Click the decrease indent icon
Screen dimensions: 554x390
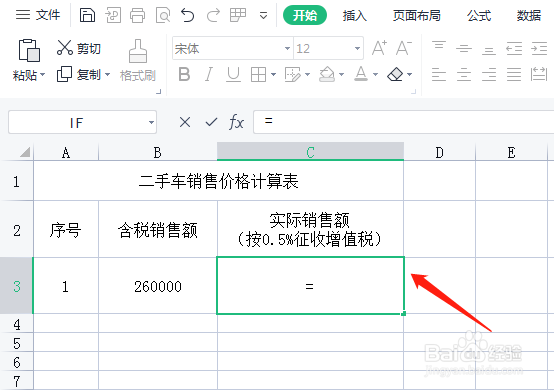[x=514, y=48]
